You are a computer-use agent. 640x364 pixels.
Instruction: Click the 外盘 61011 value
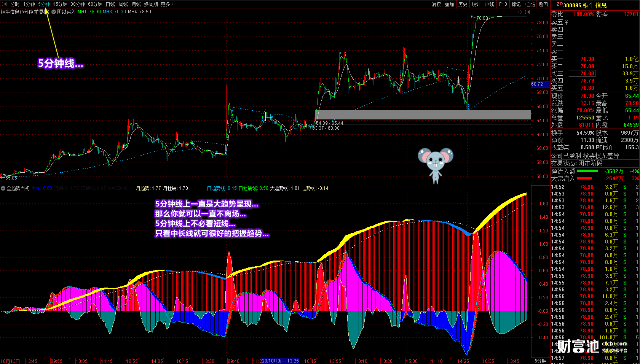(586, 125)
